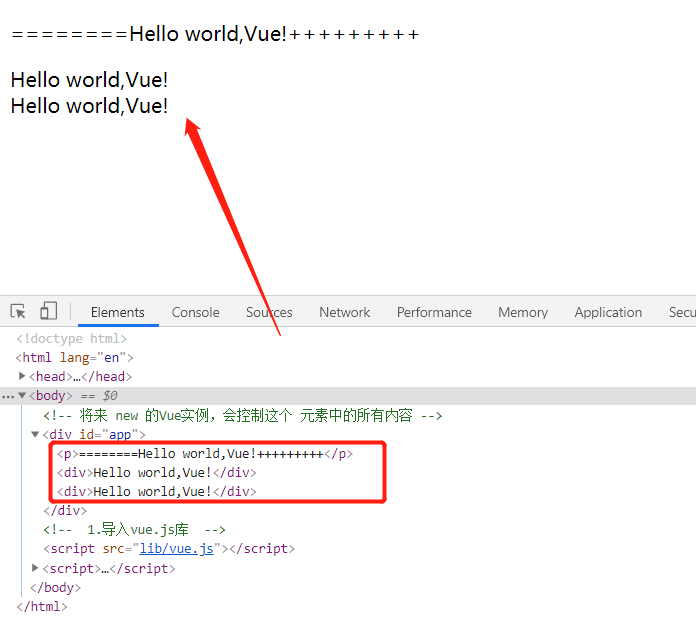Collapse the div id="app" node
The image size is (696, 633).
(x=35, y=434)
